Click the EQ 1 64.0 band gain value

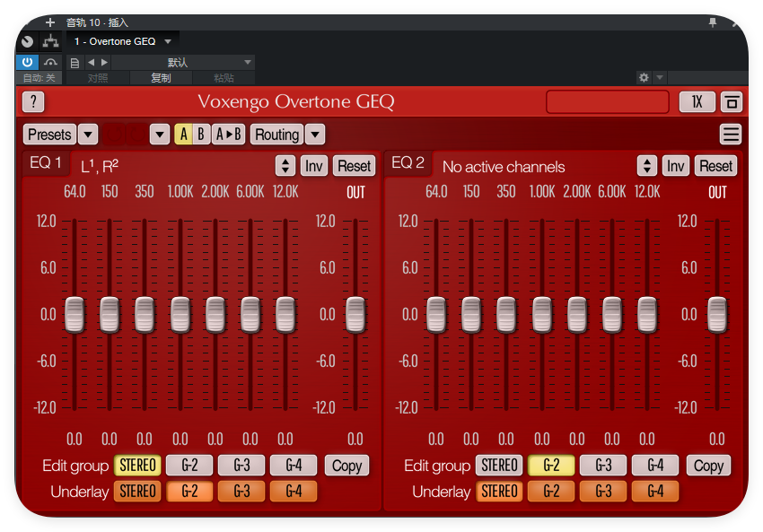click(x=75, y=439)
